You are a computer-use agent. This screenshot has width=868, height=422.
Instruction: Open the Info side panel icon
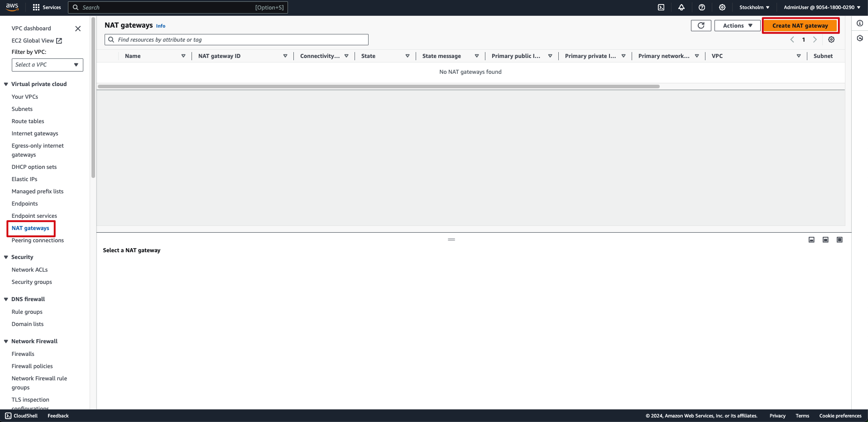coord(860,23)
